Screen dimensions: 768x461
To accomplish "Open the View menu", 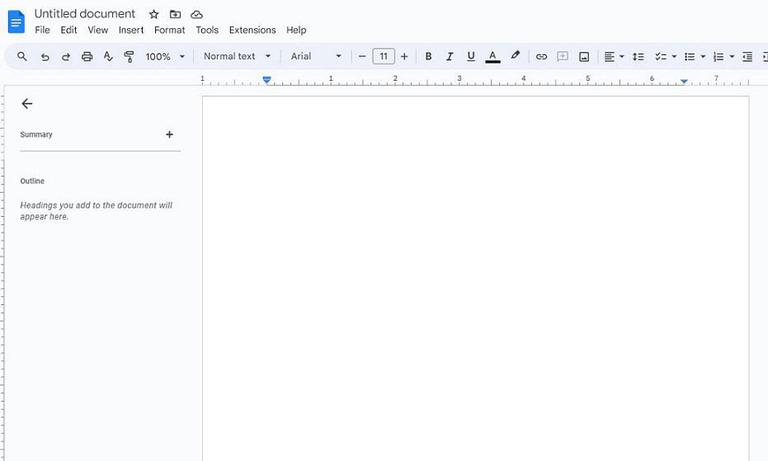I will click(98, 30).
